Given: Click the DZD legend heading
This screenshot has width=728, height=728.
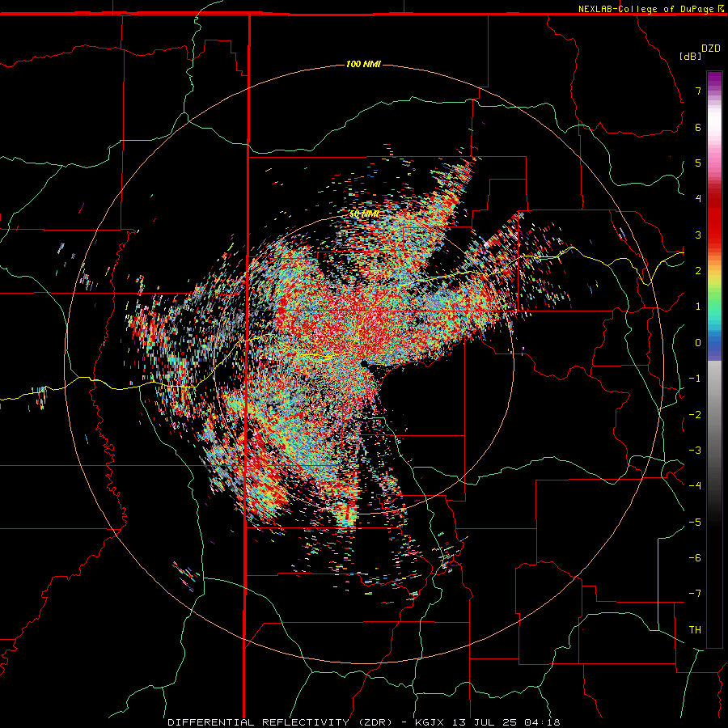Looking at the screenshot, I should 711,49.
